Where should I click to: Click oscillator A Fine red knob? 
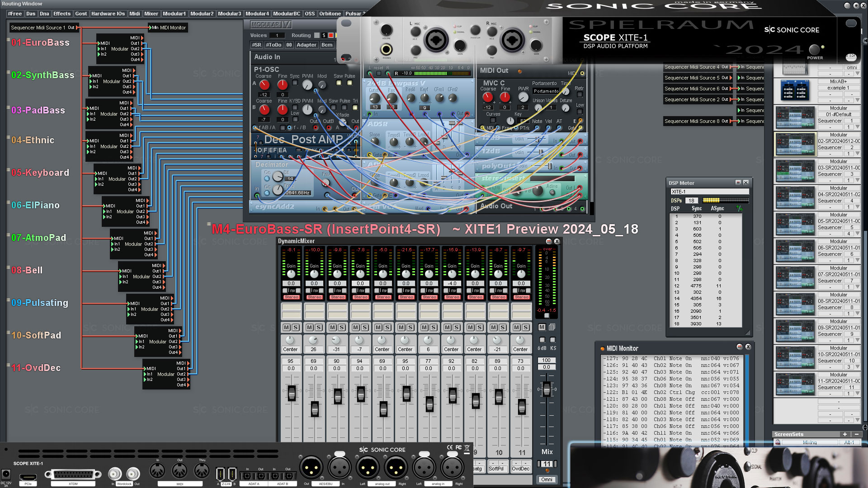point(282,85)
